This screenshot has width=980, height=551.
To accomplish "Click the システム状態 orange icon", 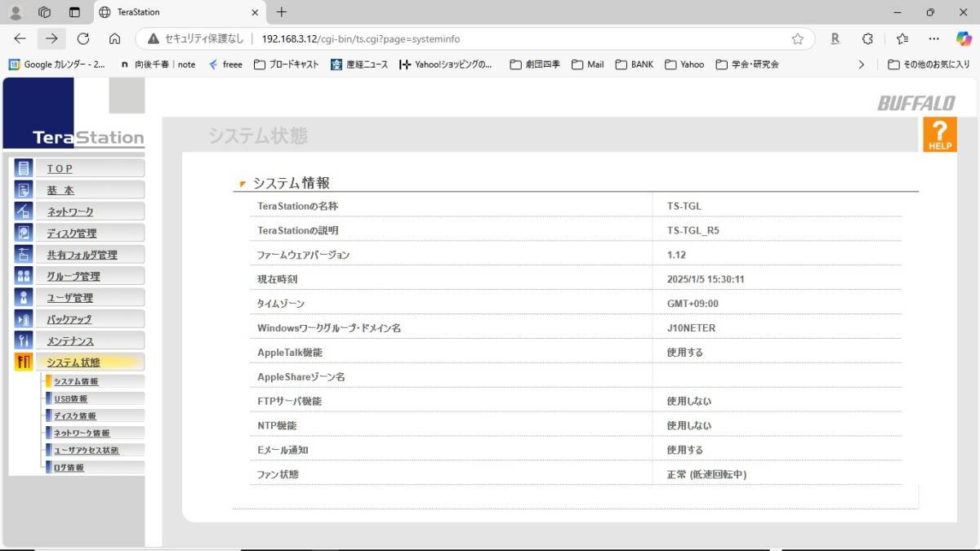I will pos(24,362).
